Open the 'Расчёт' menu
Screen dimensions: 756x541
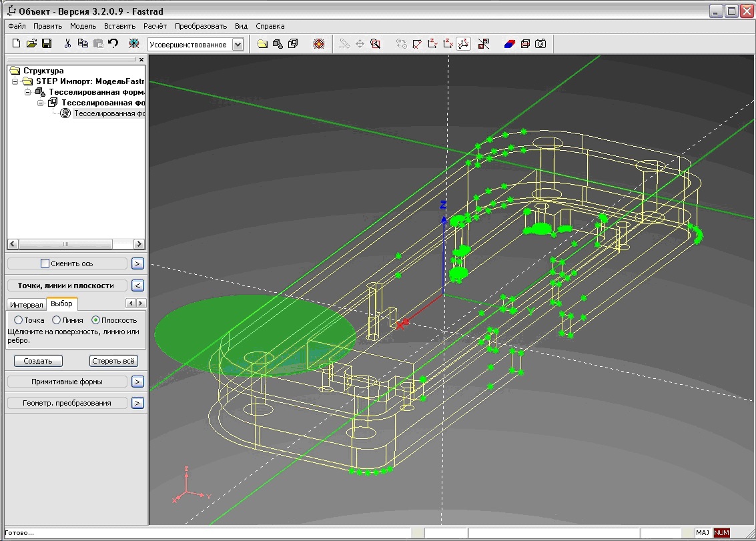(x=155, y=26)
